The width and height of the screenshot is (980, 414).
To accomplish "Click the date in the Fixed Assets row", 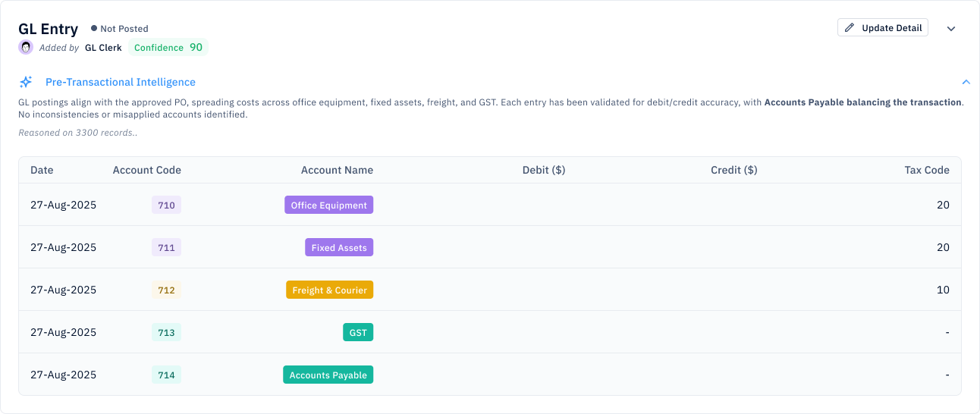I will (64, 247).
